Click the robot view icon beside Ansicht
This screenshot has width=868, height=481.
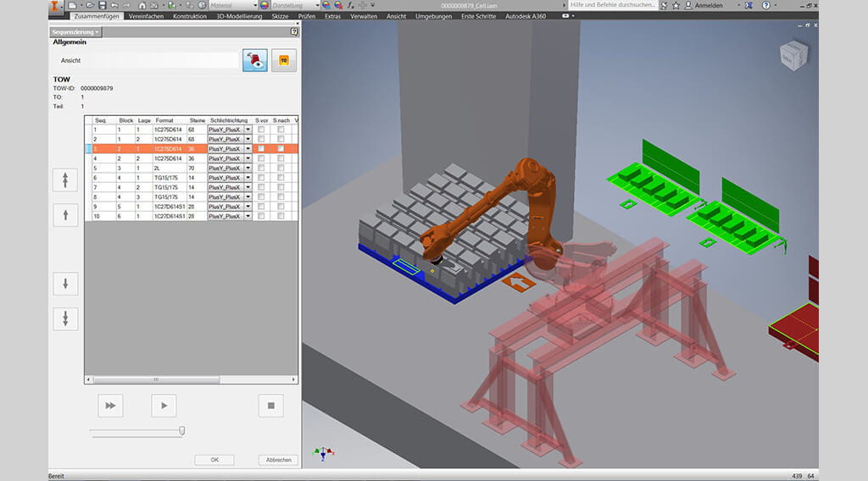click(255, 60)
